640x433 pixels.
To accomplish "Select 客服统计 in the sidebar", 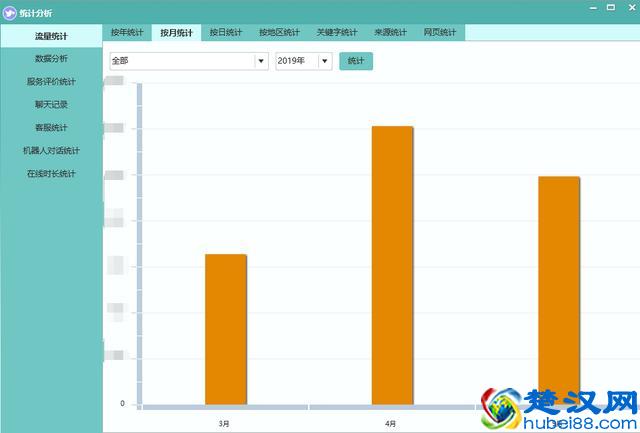I will click(51, 128).
